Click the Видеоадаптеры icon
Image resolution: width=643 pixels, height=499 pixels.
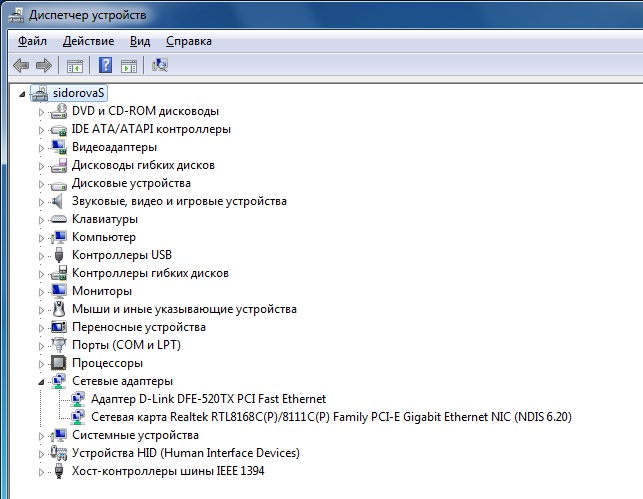click(x=59, y=147)
